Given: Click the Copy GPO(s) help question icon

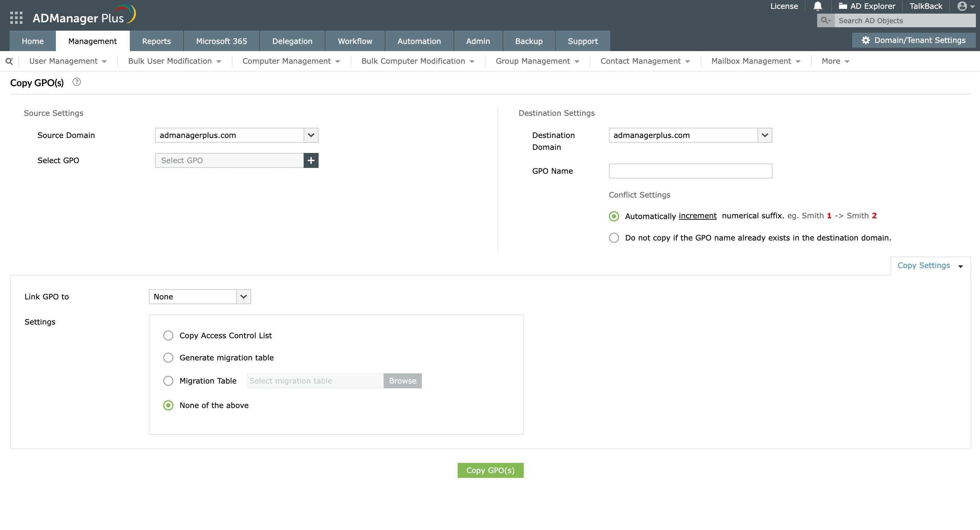Looking at the screenshot, I should pos(76,82).
